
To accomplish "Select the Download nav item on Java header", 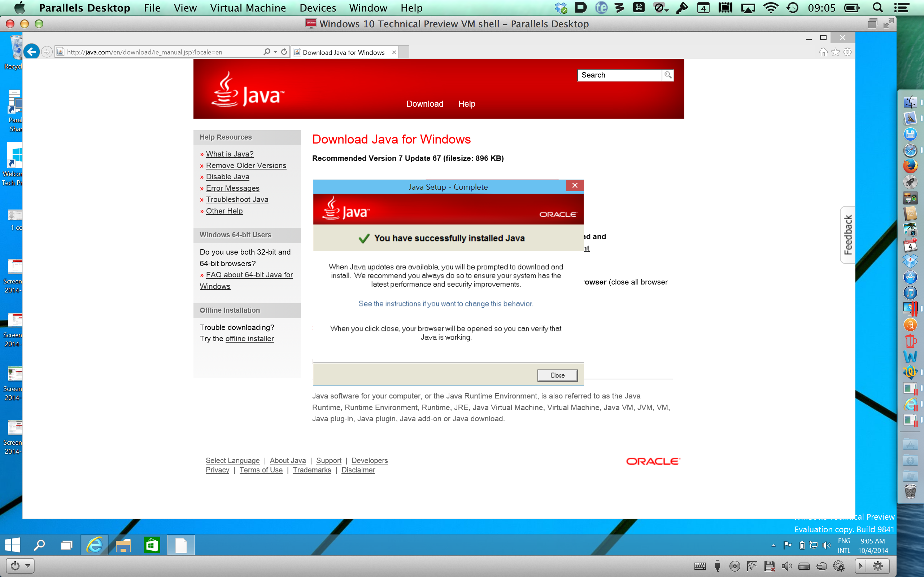I will (424, 104).
